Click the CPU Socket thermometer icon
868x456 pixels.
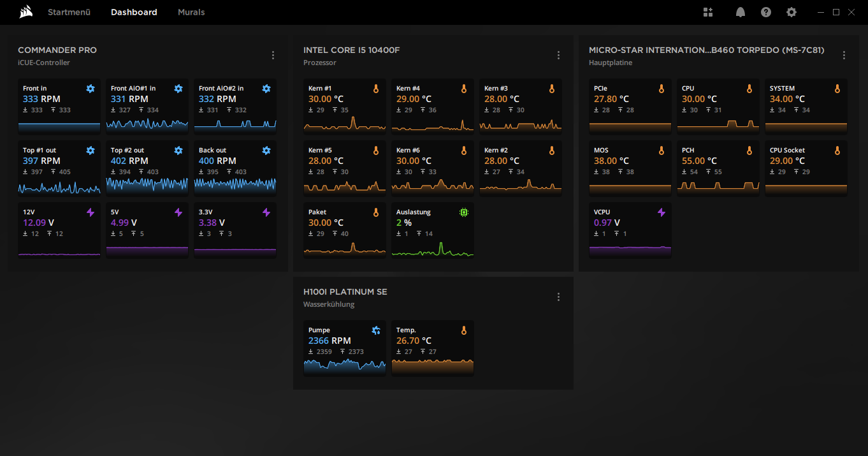tap(837, 151)
